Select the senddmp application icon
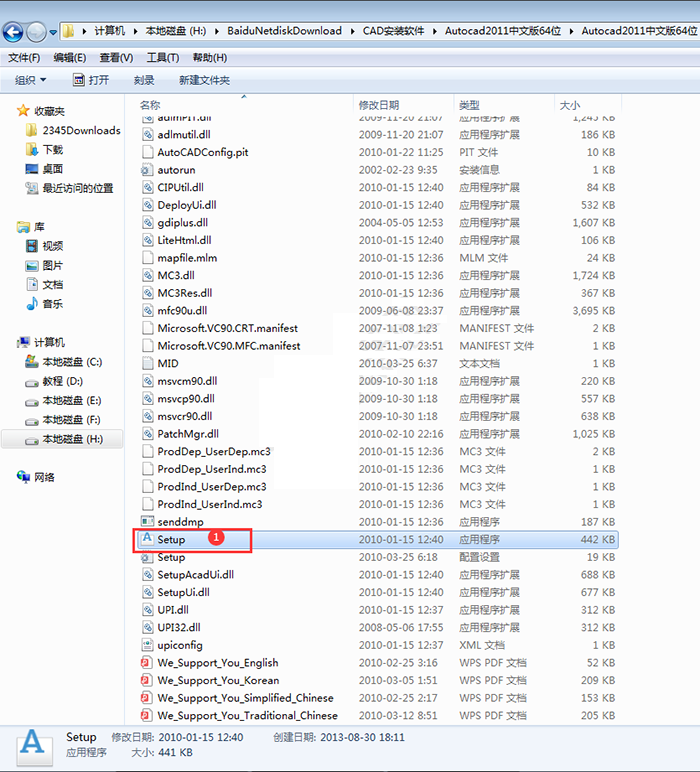Viewport: 700px width, 772px height. click(147, 521)
